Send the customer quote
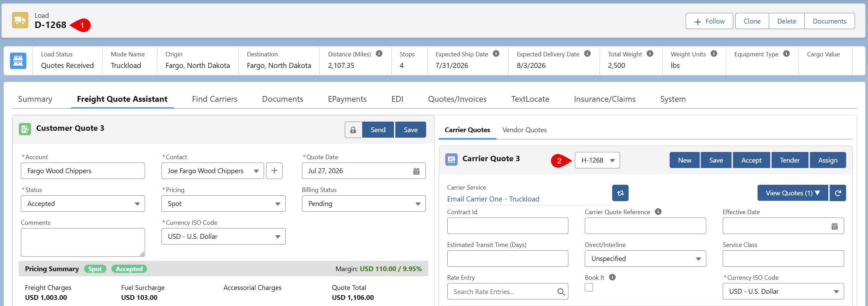Image resolution: width=868 pixels, height=306 pixels. 378,130
